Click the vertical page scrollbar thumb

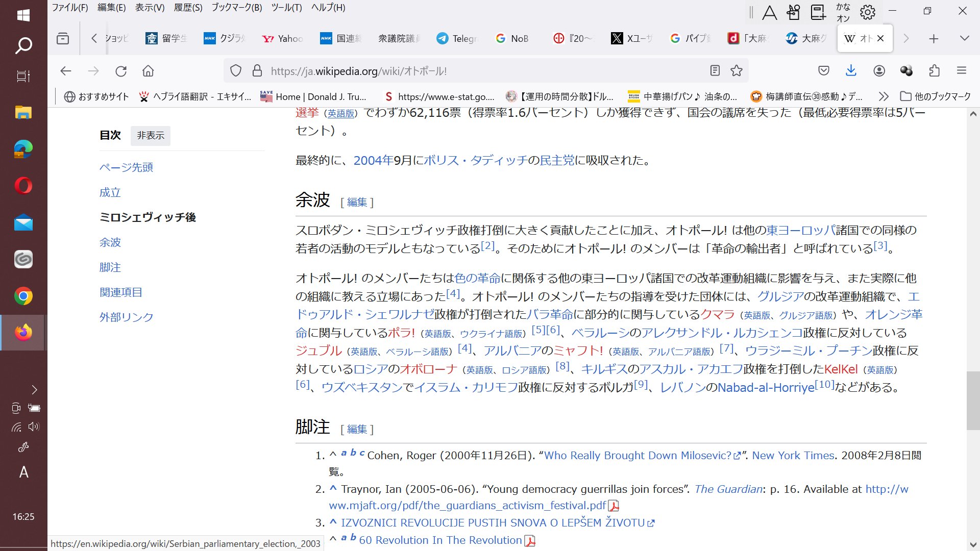coord(973,400)
